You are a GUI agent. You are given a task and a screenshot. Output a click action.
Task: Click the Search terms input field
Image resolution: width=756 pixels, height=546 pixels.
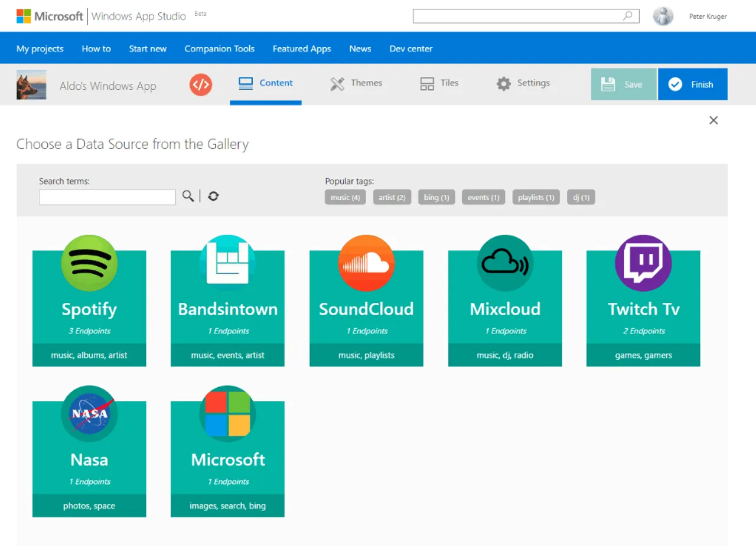[107, 197]
